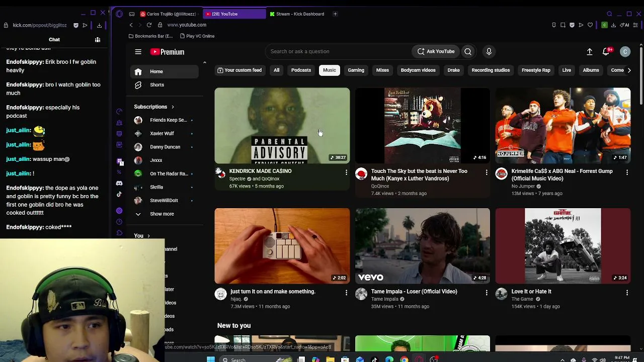Select the Drake filter chip
The height and width of the screenshot is (362, 644).
click(x=453, y=70)
